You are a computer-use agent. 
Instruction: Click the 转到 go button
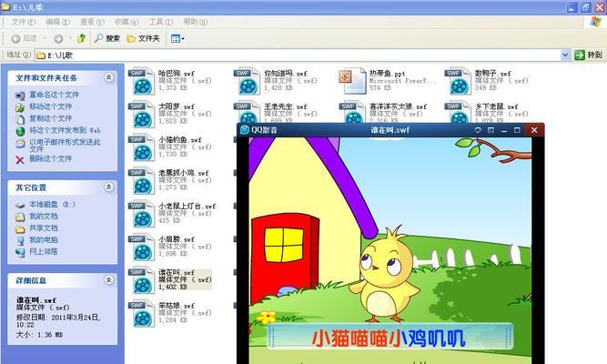tap(589, 55)
